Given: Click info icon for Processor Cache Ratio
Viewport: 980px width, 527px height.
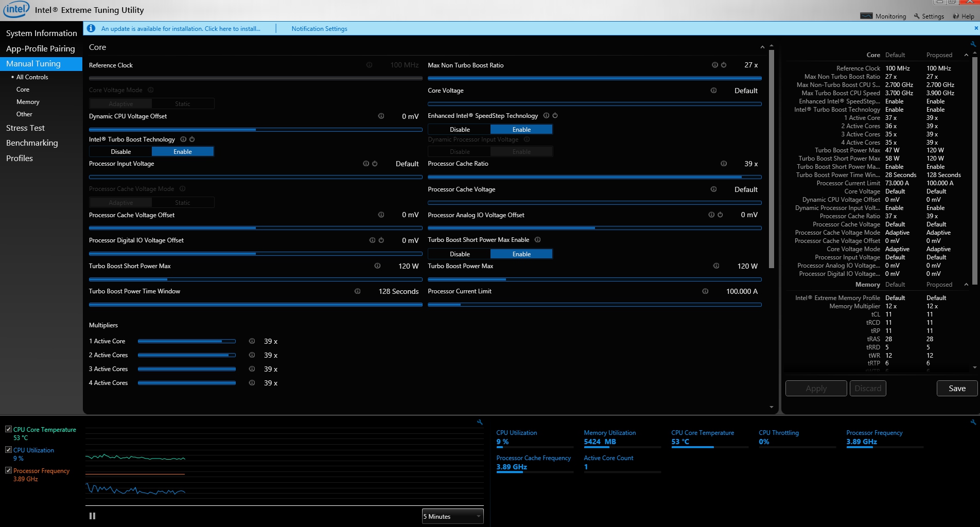Looking at the screenshot, I should point(724,164).
